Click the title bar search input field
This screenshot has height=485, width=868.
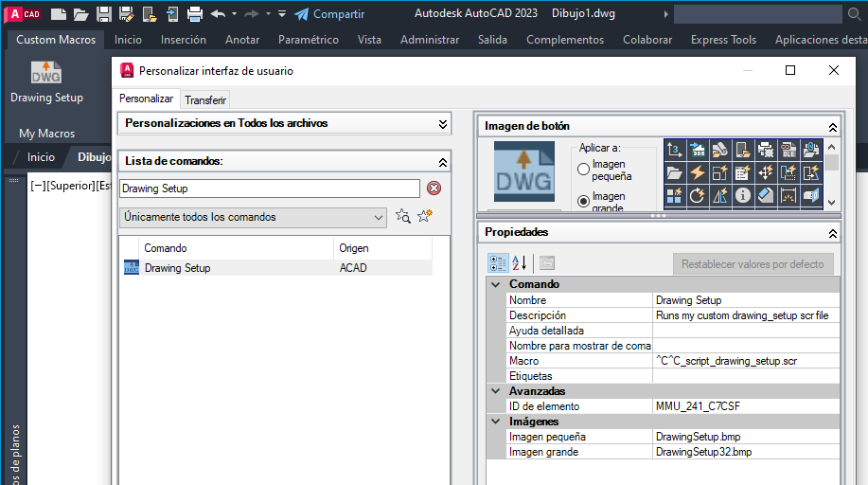pos(758,14)
